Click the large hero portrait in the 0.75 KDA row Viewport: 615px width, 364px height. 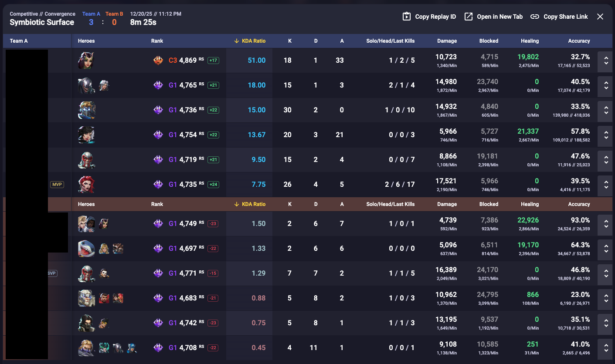click(x=86, y=323)
